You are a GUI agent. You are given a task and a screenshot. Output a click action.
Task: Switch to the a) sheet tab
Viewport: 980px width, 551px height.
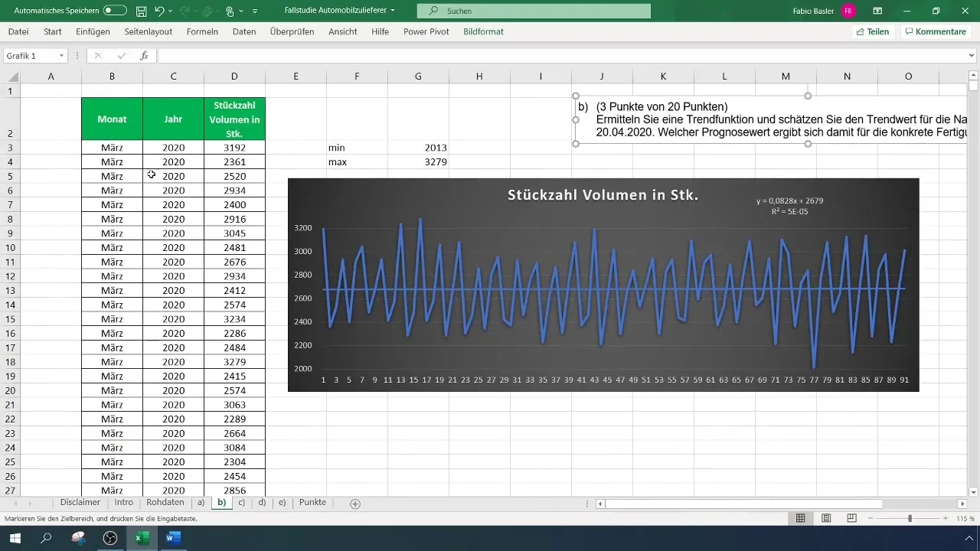[x=201, y=503]
